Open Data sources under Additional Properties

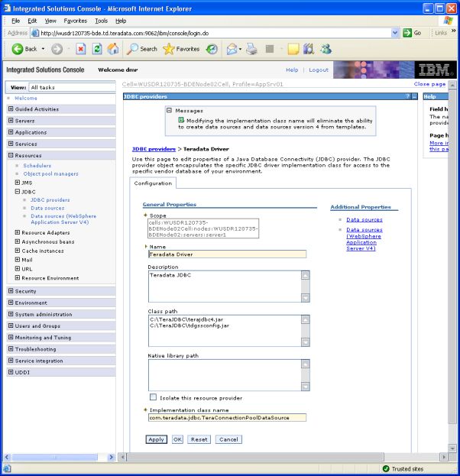(x=364, y=219)
